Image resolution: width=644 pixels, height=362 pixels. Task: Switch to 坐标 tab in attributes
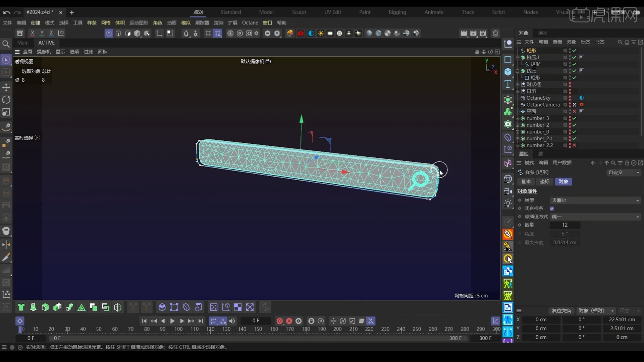[545, 182]
